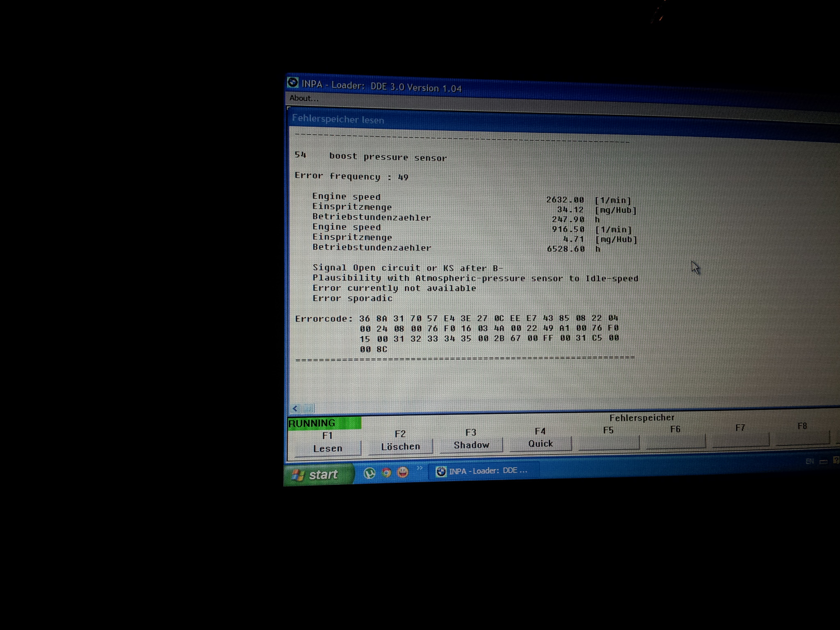
Task: Click 'Error currently not available' line
Action: [394, 288]
